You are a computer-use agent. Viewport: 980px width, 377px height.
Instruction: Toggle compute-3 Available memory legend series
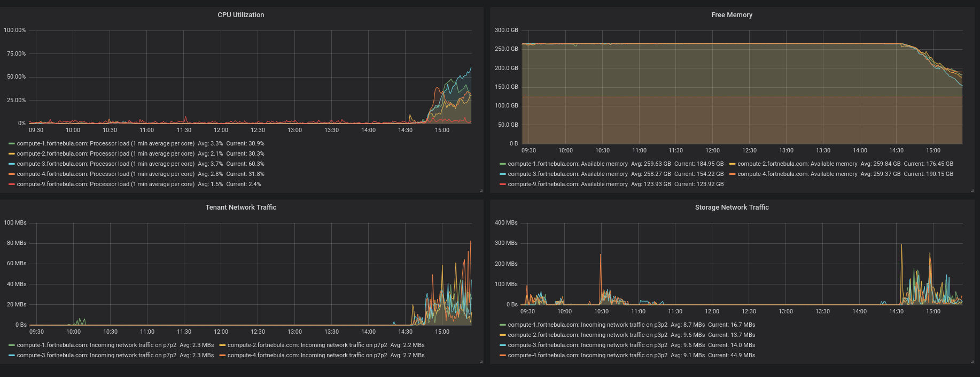[x=567, y=174]
